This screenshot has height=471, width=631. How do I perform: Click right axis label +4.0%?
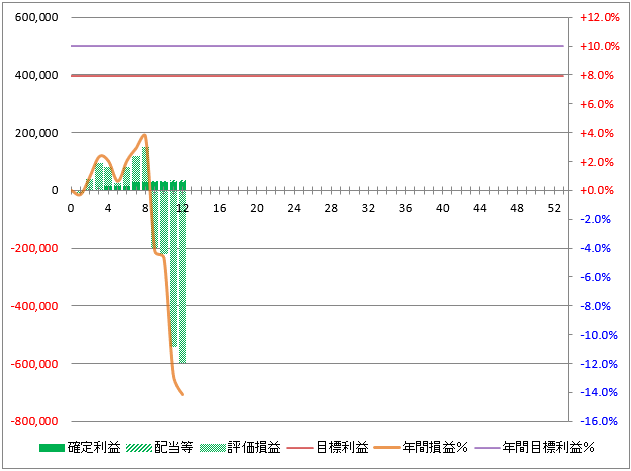pyautogui.click(x=597, y=133)
